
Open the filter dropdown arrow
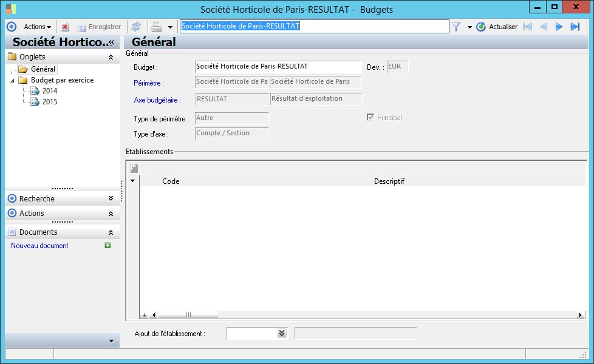click(x=469, y=27)
